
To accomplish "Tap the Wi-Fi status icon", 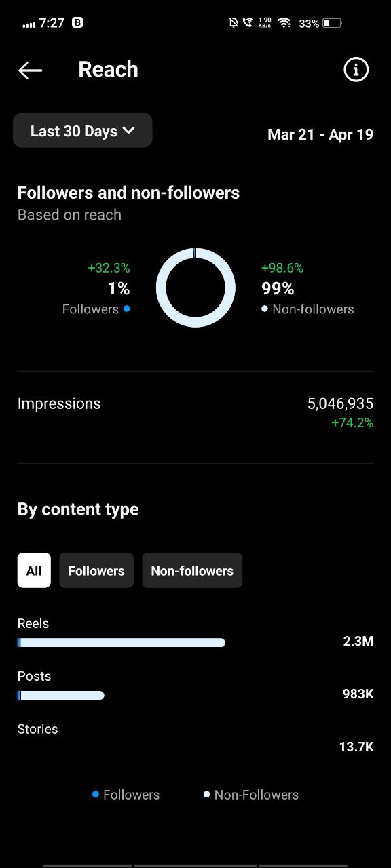I will click(284, 23).
